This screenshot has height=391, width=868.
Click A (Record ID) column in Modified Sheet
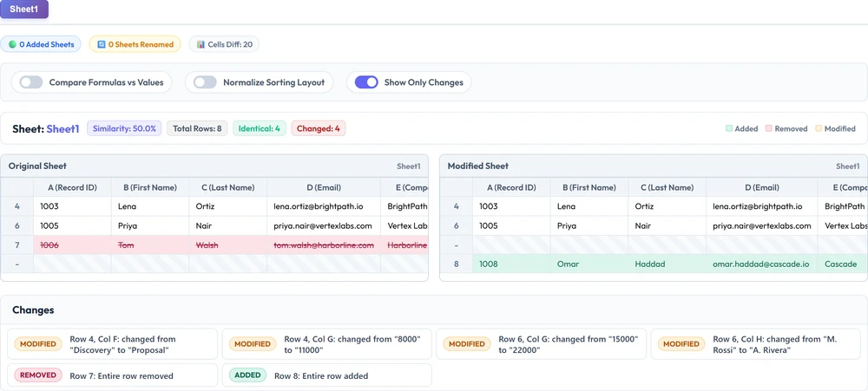tap(511, 187)
